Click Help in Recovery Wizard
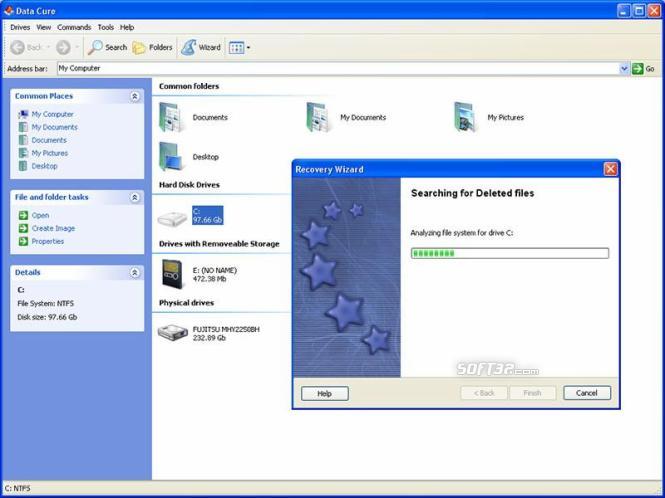The image size is (665, 498). 325,394
